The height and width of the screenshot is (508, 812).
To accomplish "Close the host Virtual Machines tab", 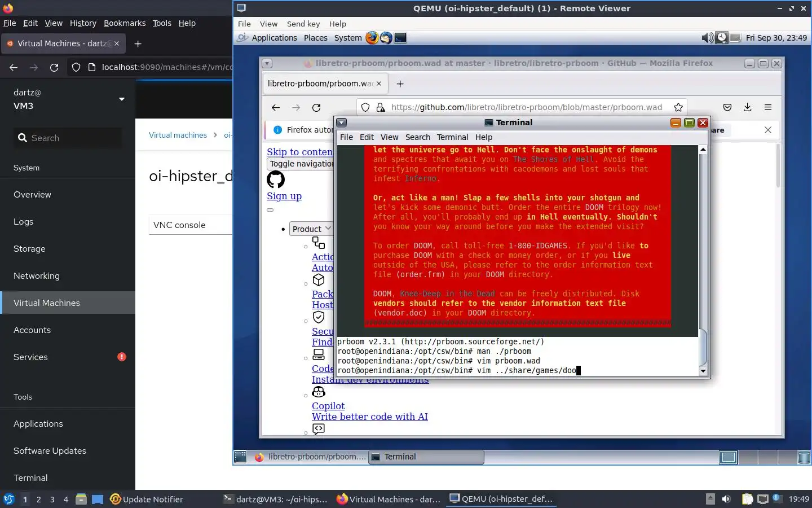I will [x=117, y=43].
